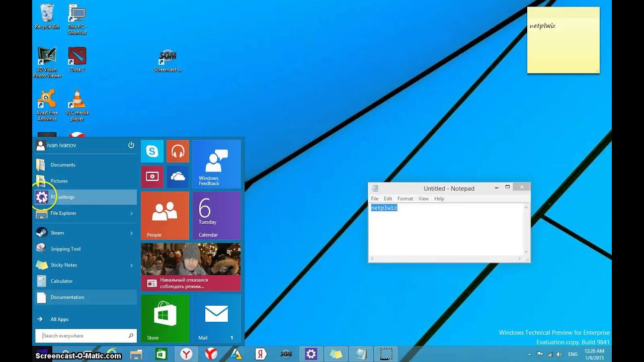Open Pictures from the Start menu
Screen dimensions: 644x362
(86, 181)
